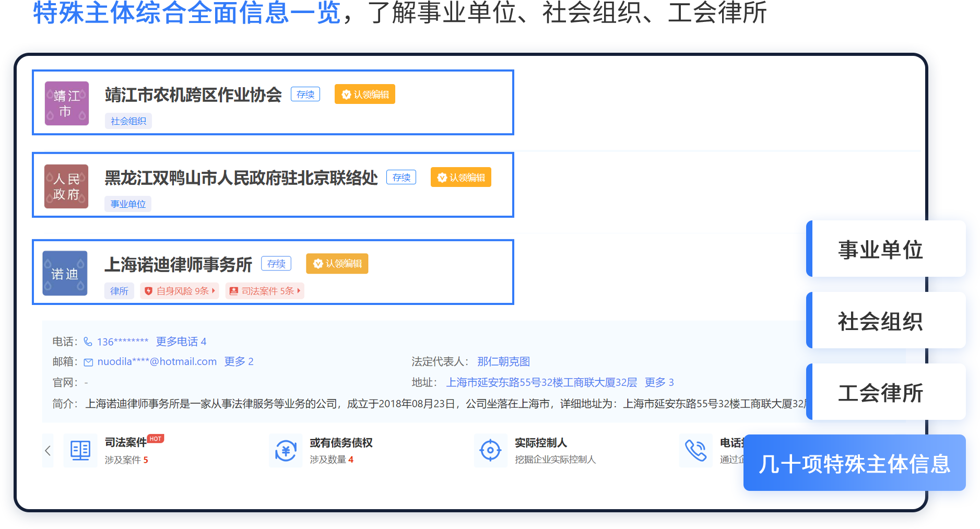Click the small phone icon before 136 number
Viewport: 980px width, 529px height.
88,342
